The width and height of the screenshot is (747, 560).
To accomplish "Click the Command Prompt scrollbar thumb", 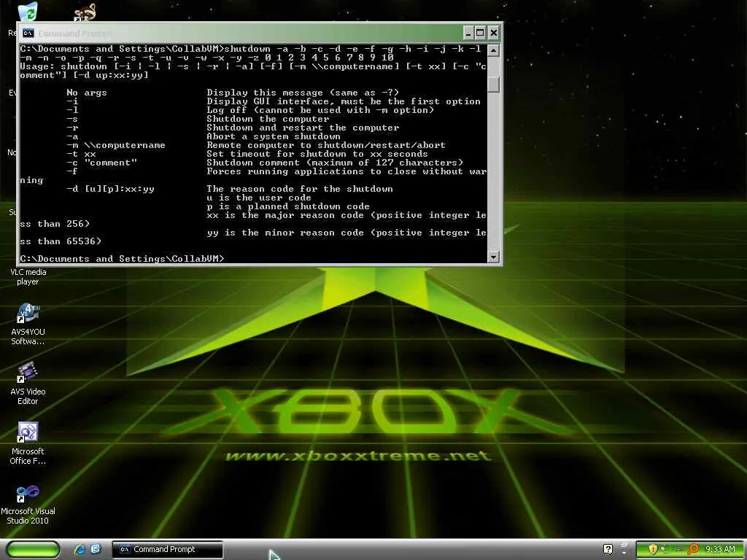I will [x=494, y=85].
